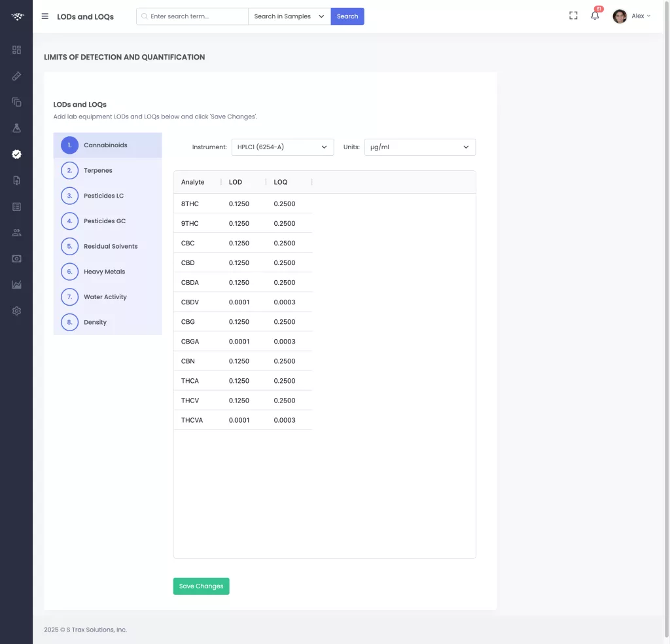This screenshot has height=644, width=670.
Task: Open the Alex user menu dropdown
Action: 641,16
